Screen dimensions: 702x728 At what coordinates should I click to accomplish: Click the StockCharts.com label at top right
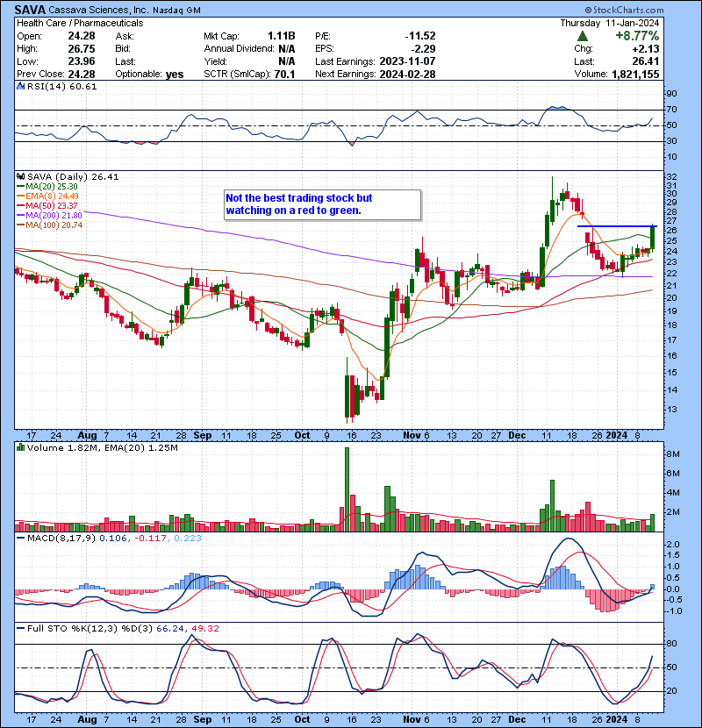625,10
